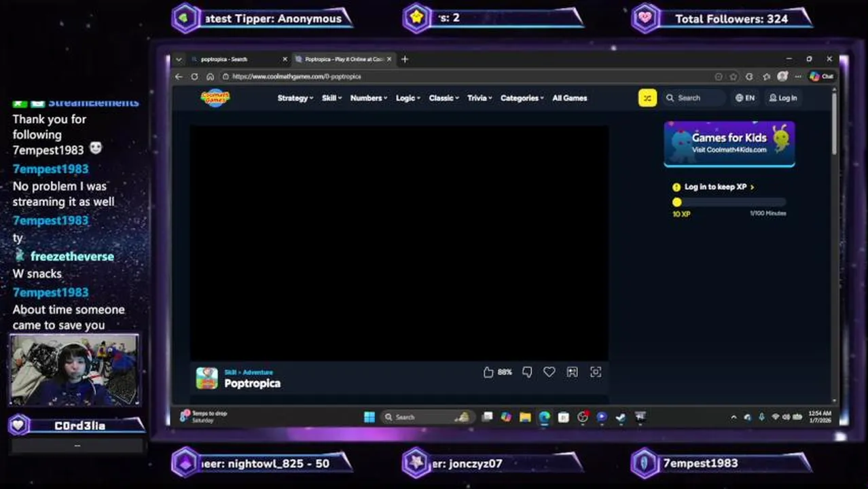The height and width of the screenshot is (489, 868).
Task: Expand the Strategy menu
Action: (295, 98)
